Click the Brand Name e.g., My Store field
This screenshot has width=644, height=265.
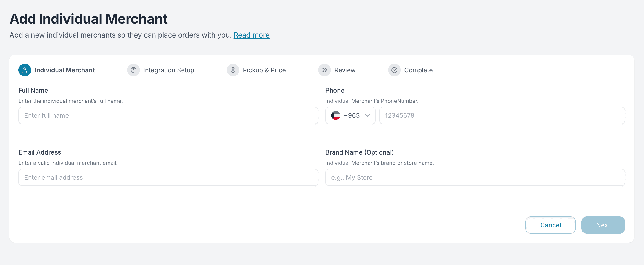[475, 177]
